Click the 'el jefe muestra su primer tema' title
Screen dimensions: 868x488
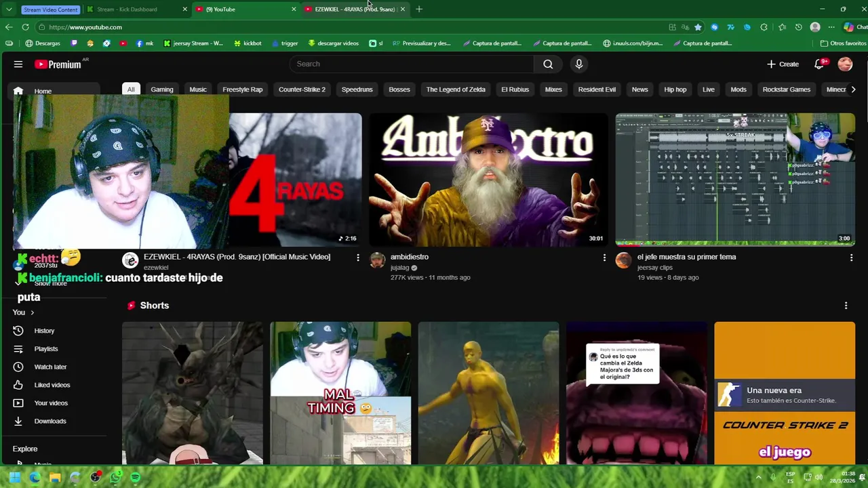686,257
